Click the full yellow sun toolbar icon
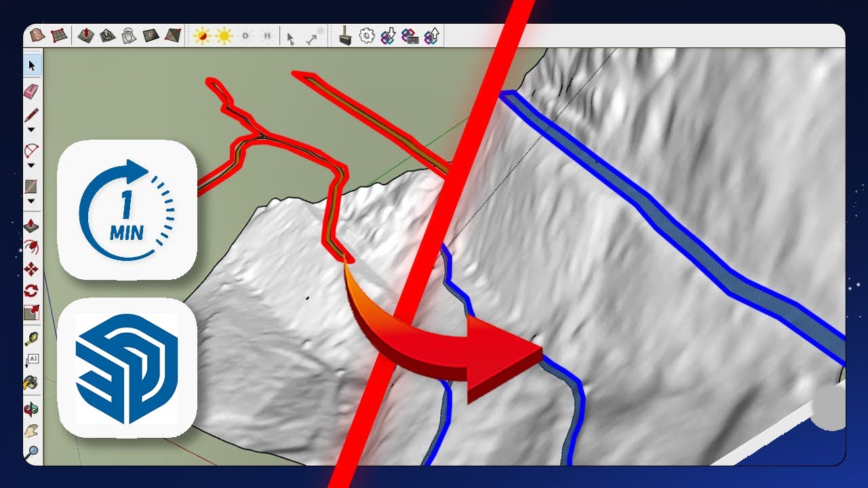The image size is (868, 488). click(x=224, y=36)
